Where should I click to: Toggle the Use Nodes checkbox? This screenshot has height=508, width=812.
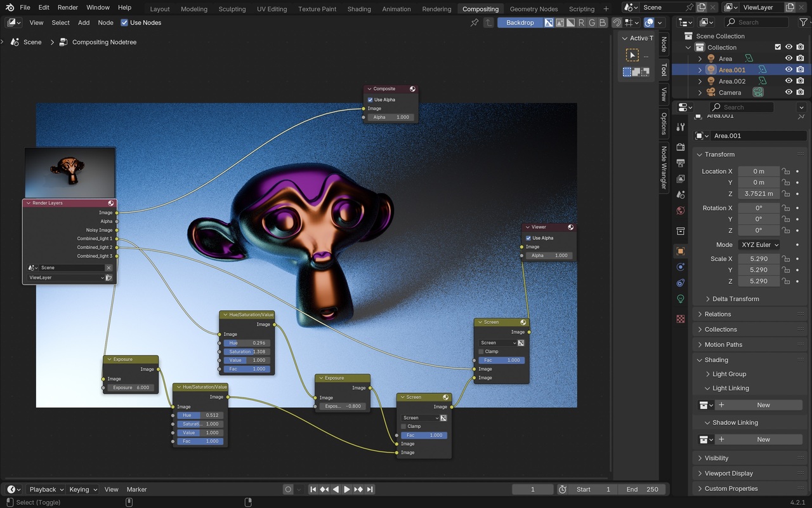(124, 23)
